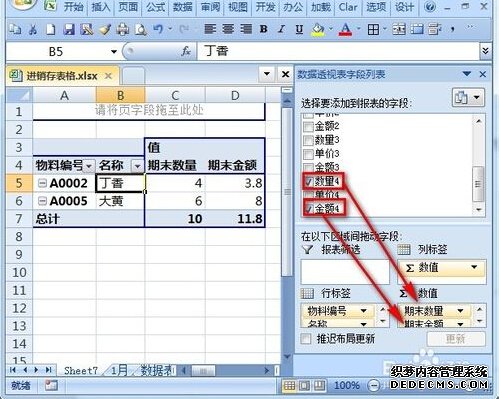The height and width of the screenshot is (399, 499).
Task: Click the Bold formatting icon
Action: [263, 29]
